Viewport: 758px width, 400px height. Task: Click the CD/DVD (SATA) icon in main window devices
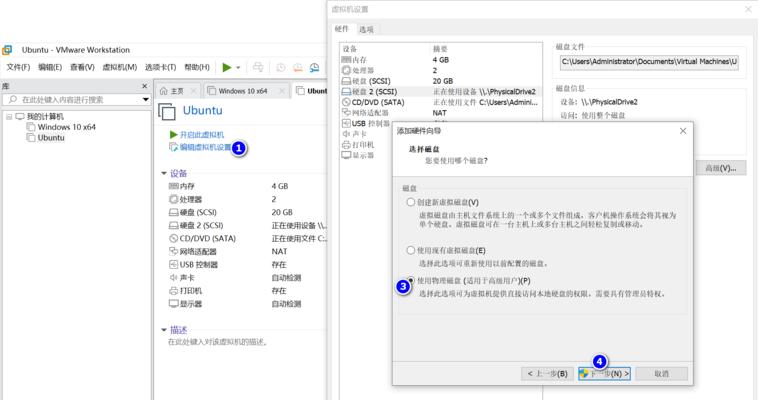pyautogui.click(x=174, y=238)
